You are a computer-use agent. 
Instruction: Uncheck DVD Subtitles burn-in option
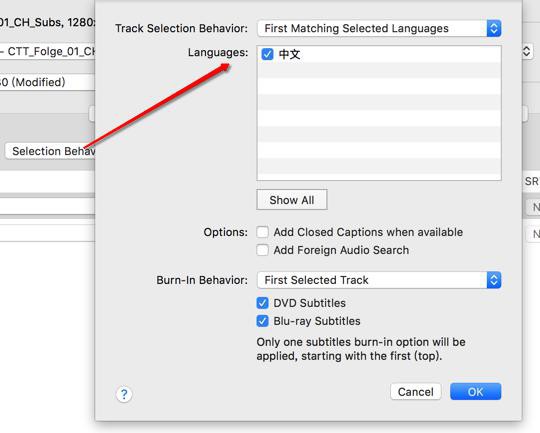pyautogui.click(x=262, y=303)
